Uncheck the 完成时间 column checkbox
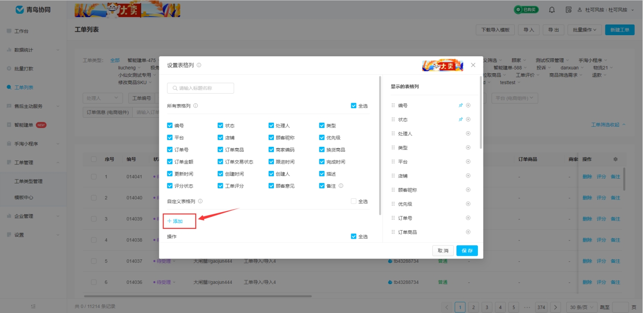 [x=322, y=162]
